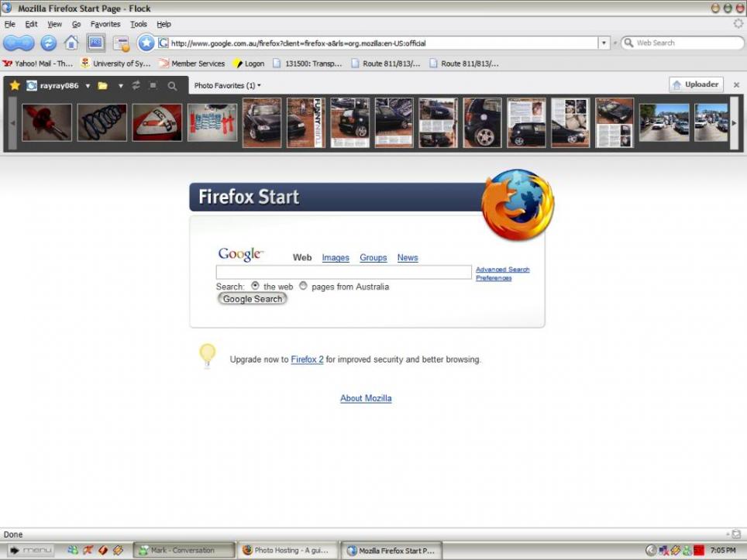
Task: Click the Web Search magnifier icon
Action: (x=629, y=43)
